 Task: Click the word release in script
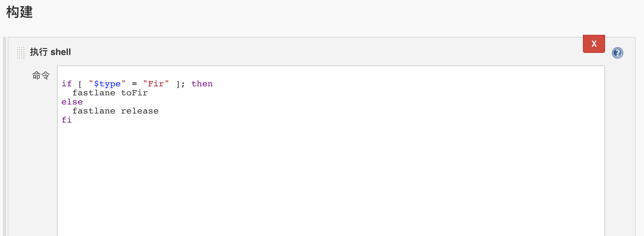tap(140, 111)
